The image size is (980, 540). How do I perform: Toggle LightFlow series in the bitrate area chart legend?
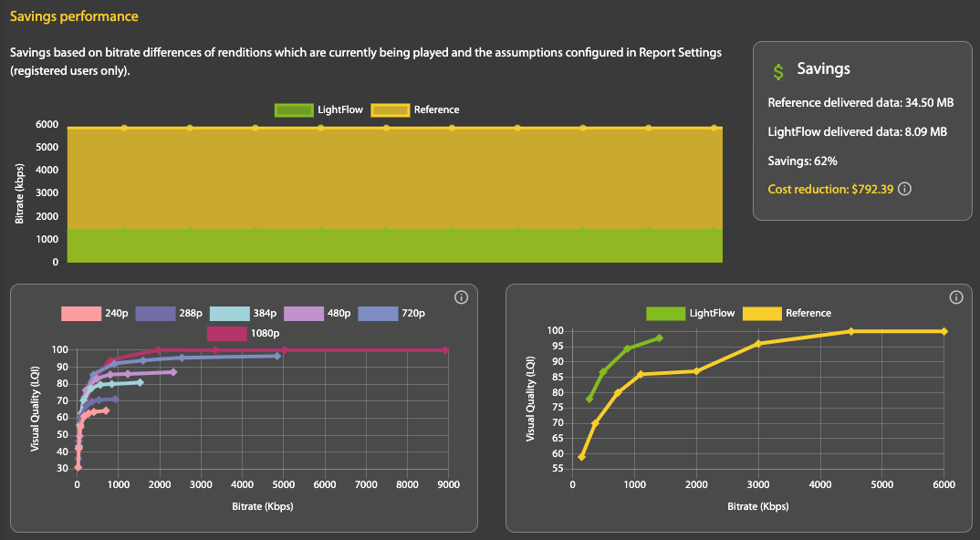coord(319,109)
